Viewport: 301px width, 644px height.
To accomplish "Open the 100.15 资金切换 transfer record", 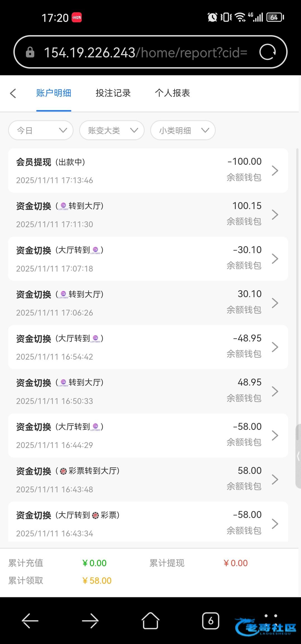I will coord(148,215).
